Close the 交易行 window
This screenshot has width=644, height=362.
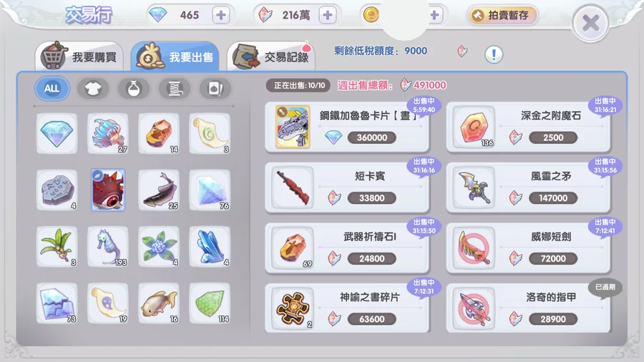(x=590, y=24)
